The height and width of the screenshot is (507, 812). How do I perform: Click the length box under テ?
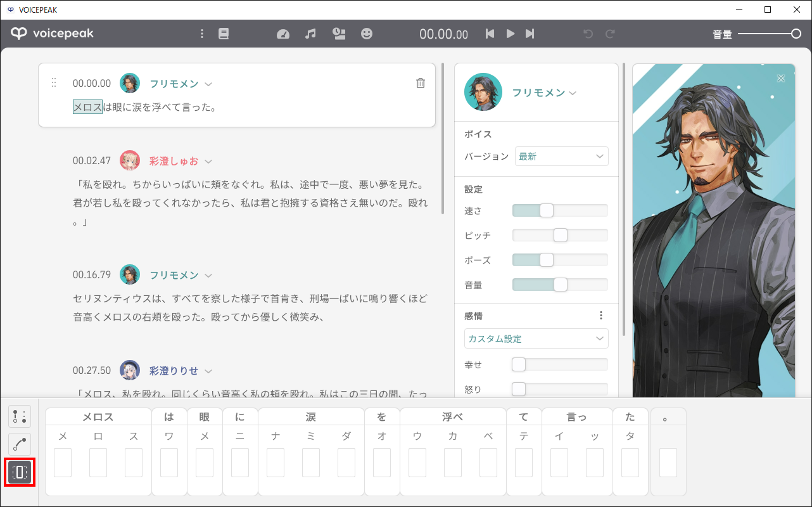coord(524,463)
